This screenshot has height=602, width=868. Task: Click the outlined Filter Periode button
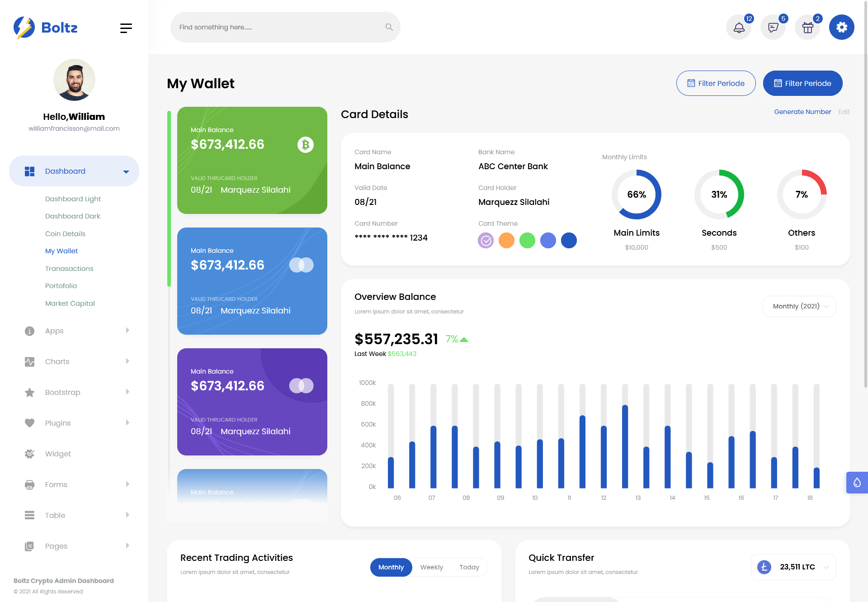coord(716,83)
